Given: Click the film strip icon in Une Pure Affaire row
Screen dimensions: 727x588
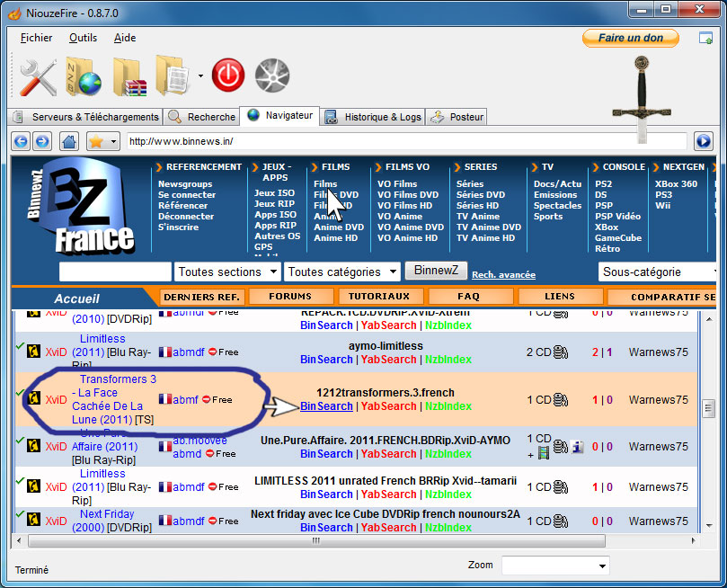Looking at the screenshot, I should point(544,452).
